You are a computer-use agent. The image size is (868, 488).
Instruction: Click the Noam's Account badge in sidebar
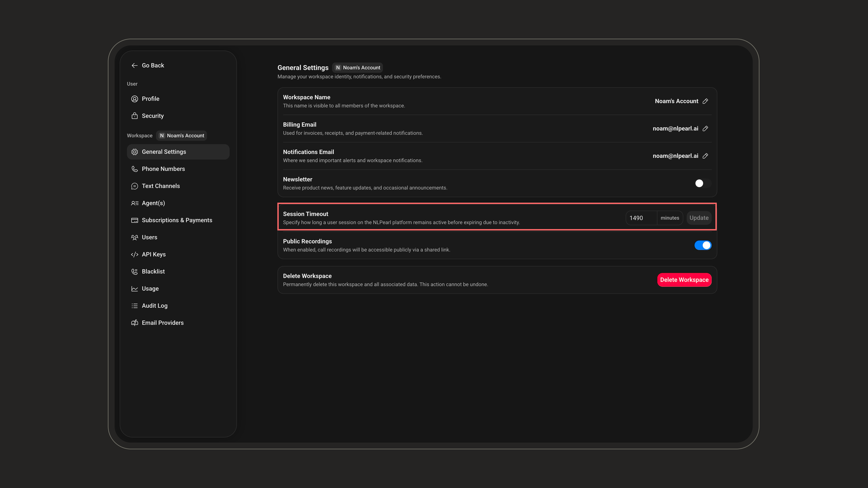(182, 135)
